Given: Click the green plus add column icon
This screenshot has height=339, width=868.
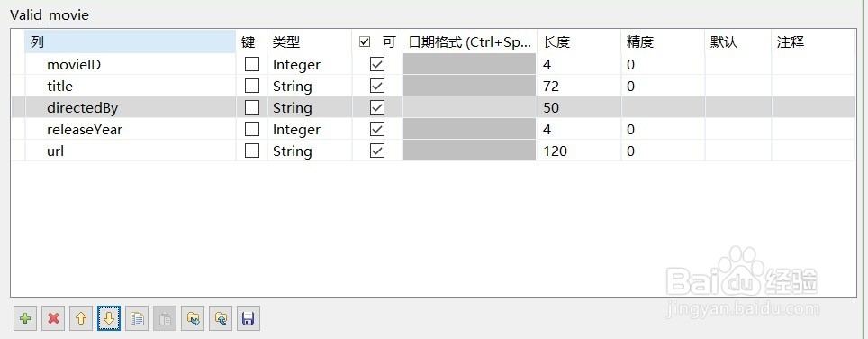Looking at the screenshot, I should 25,318.
